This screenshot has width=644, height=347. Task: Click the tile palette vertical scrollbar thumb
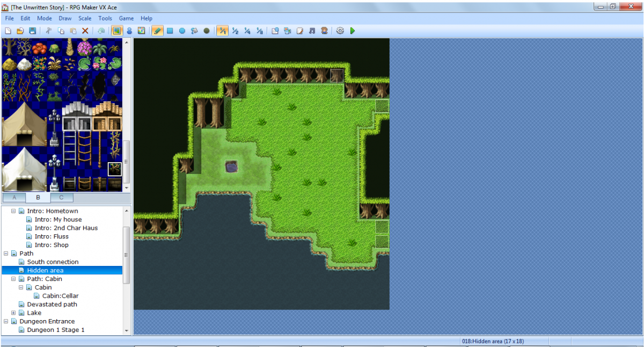point(127,163)
